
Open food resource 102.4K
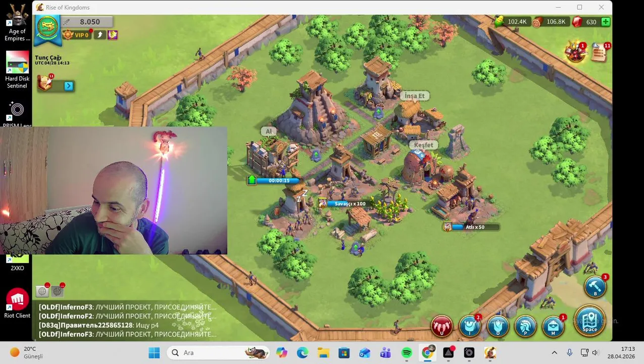point(512,22)
